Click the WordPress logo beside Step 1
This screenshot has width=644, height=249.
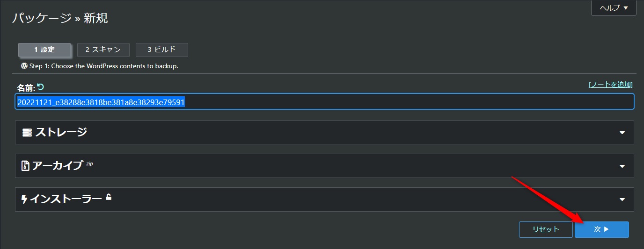pyautogui.click(x=24, y=66)
